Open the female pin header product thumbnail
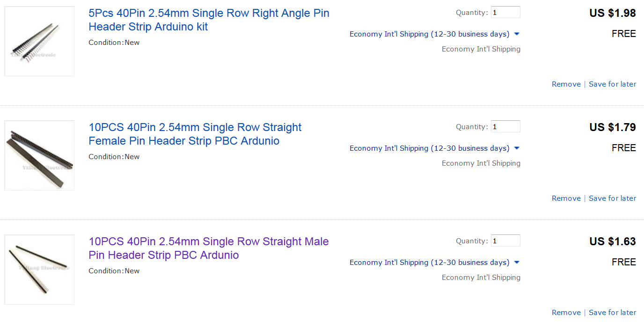This screenshot has width=644, height=322. coord(39,155)
